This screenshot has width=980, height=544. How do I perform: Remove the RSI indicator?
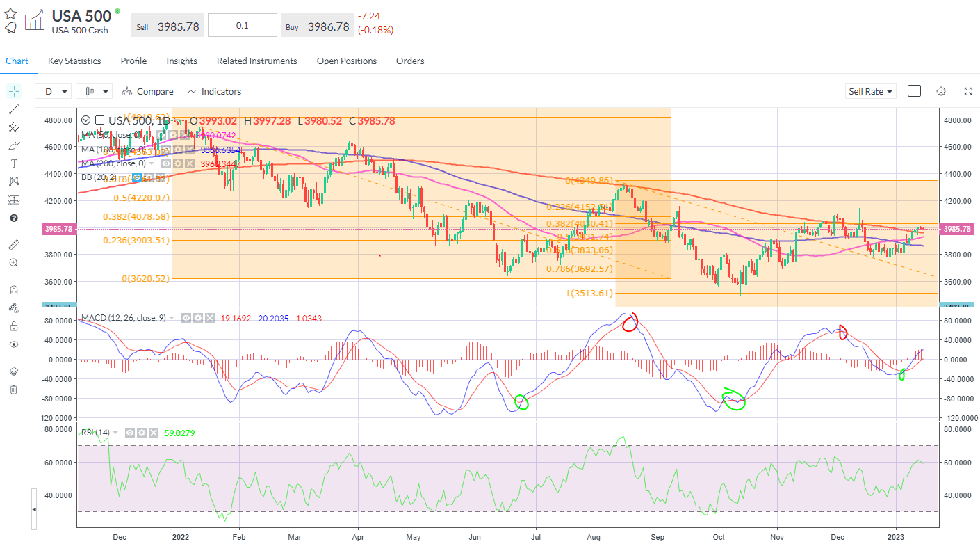(x=154, y=433)
